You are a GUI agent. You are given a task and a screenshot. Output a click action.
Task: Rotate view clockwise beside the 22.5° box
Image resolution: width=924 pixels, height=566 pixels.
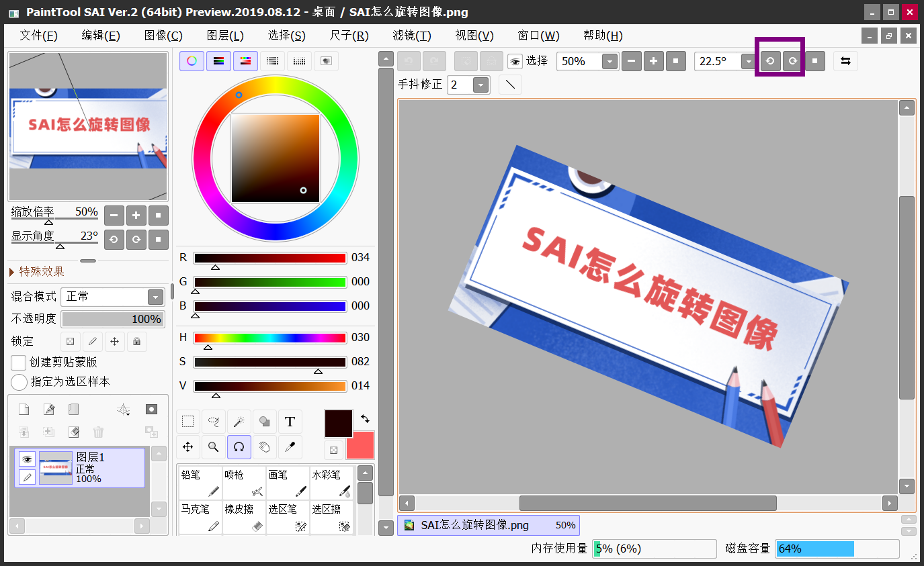coord(793,61)
